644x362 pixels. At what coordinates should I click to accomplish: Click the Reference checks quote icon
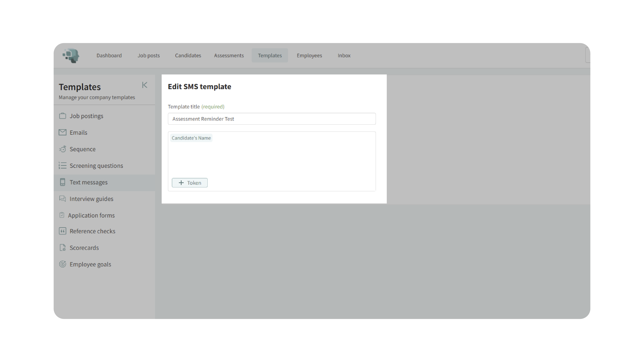click(x=62, y=231)
